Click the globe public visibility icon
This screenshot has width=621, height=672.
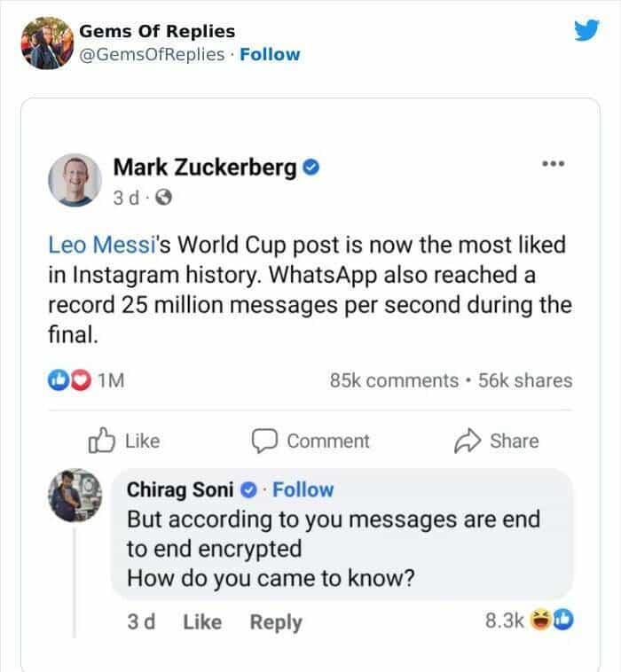[x=162, y=199]
